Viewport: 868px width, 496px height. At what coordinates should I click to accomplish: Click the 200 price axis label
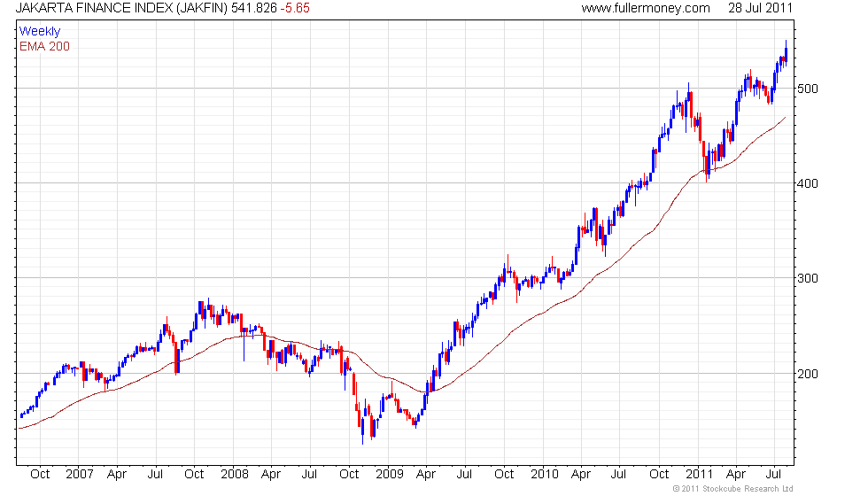(x=808, y=374)
